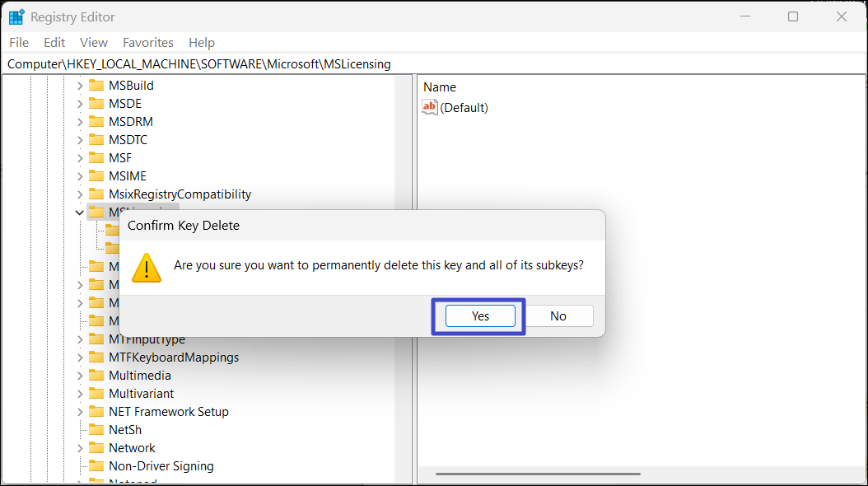Click the Registry Editor app icon

click(16, 17)
